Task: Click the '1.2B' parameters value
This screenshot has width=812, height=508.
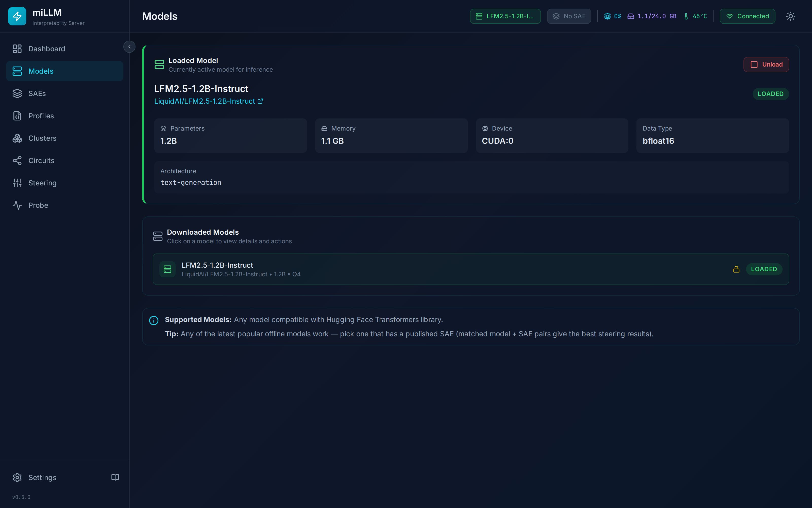Action: tap(168, 141)
